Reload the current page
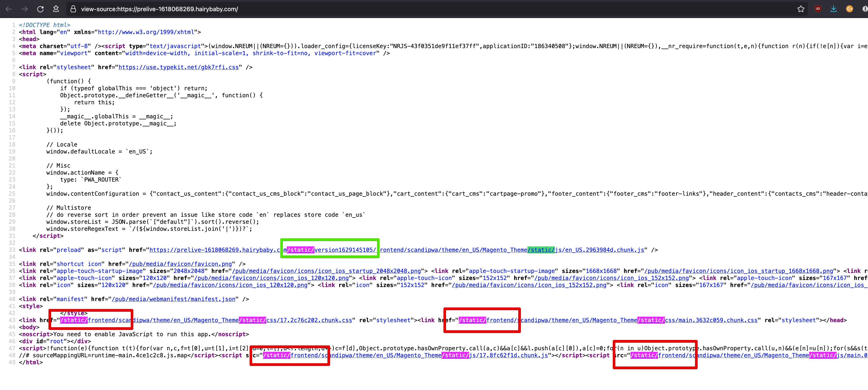Screen dimensions: 868x390 (40, 9)
